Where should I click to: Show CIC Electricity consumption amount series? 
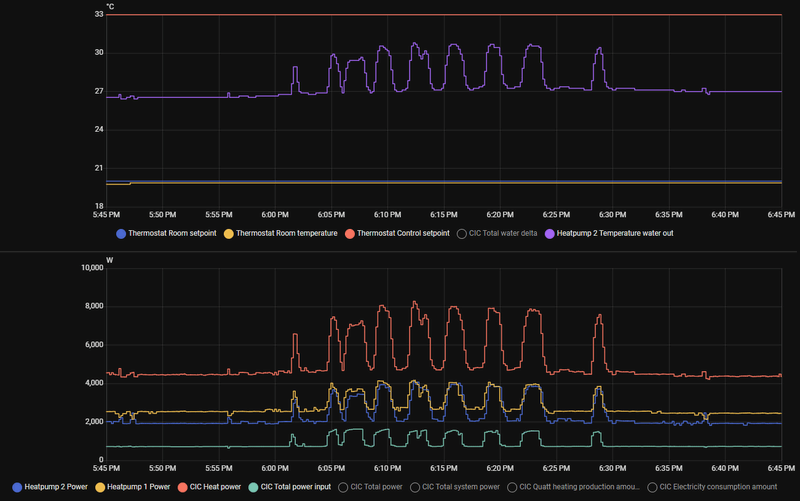(712, 487)
